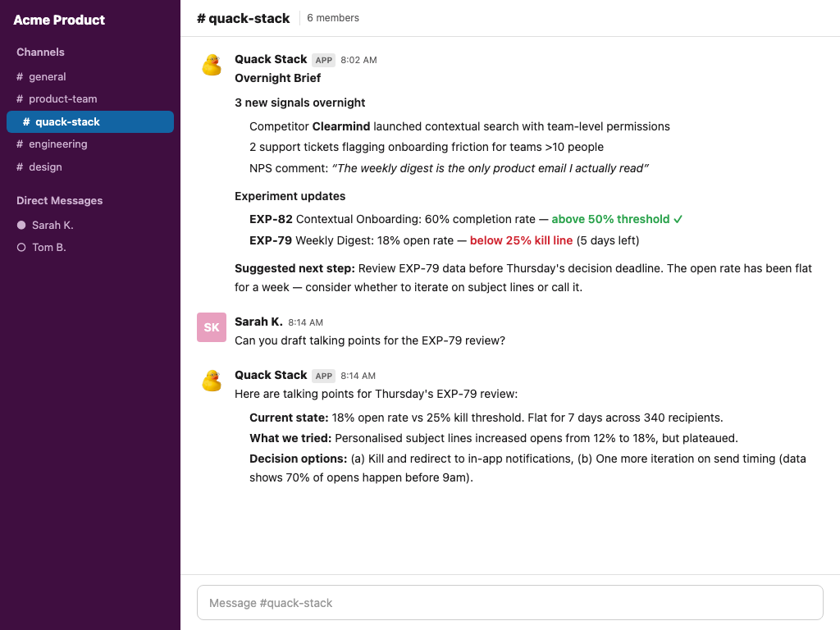Image resolution: width=840 pixels, height=630 pixels.
Task: Click the APP badge next to Quack Stack
Action: tap(323, 59)
